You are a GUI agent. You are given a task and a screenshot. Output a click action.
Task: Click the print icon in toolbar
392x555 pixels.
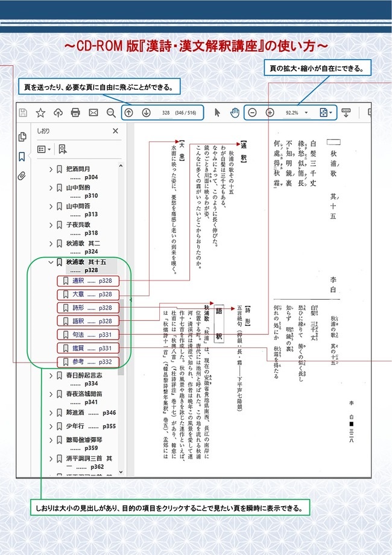pos(75,112)
